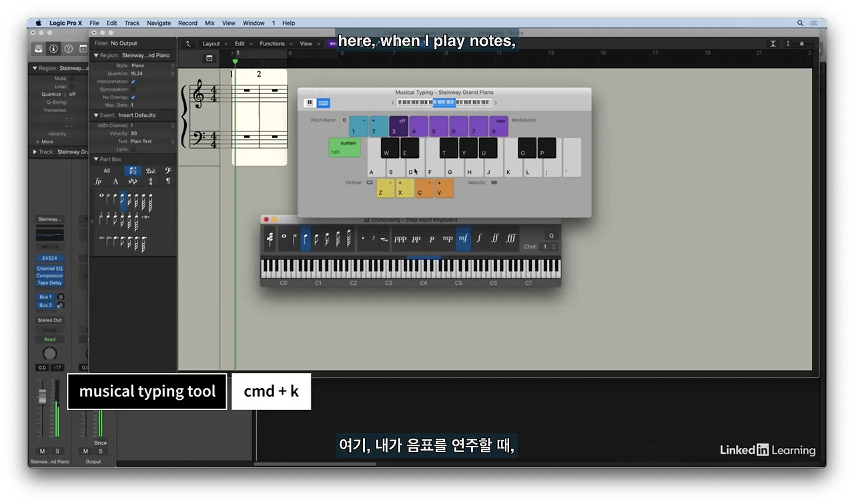This screenshot has width=854, height=504.
Task: Toggle the region Mute checkbox
Action: point(72,79)
